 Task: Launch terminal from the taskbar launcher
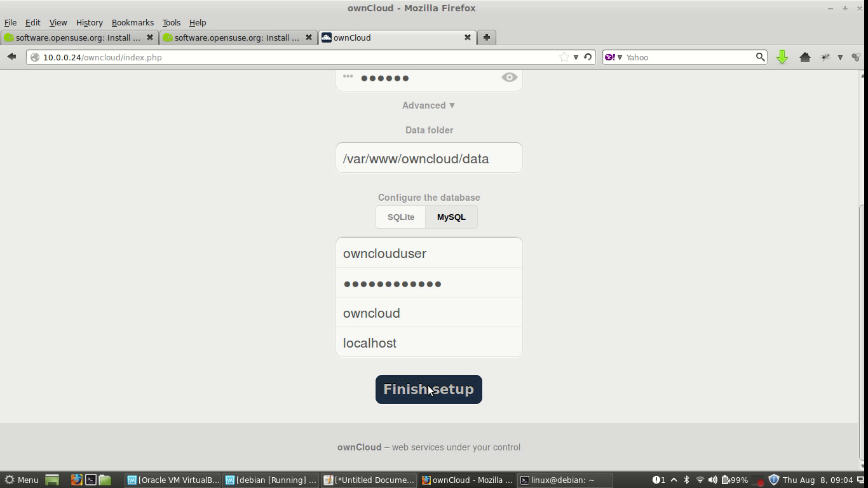click(91, 480)
